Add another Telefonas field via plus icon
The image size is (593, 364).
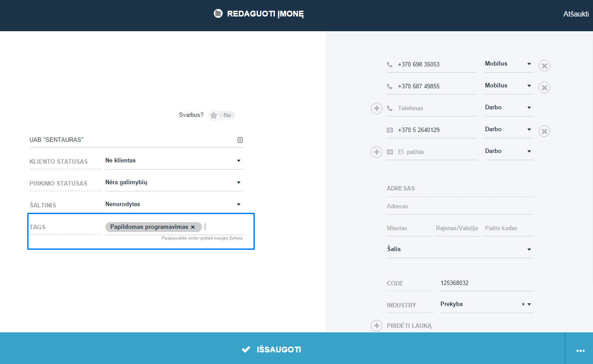377,108
